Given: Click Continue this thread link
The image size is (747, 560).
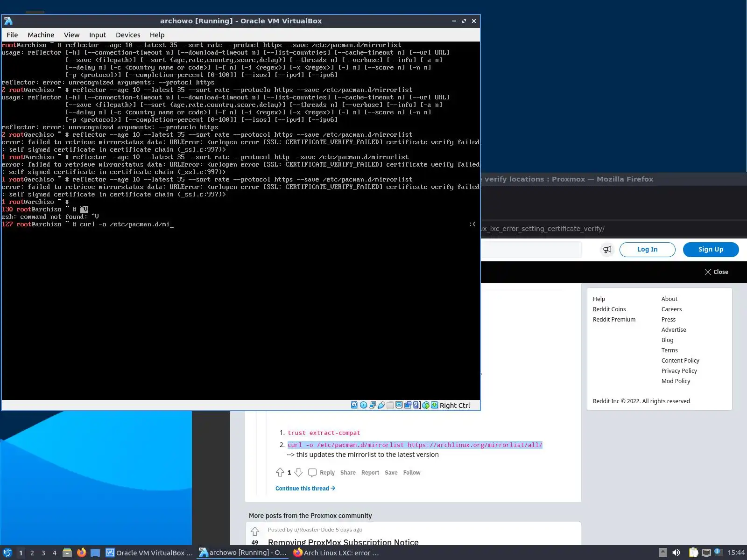Looking at the screenshot, I should click(305, 489).
